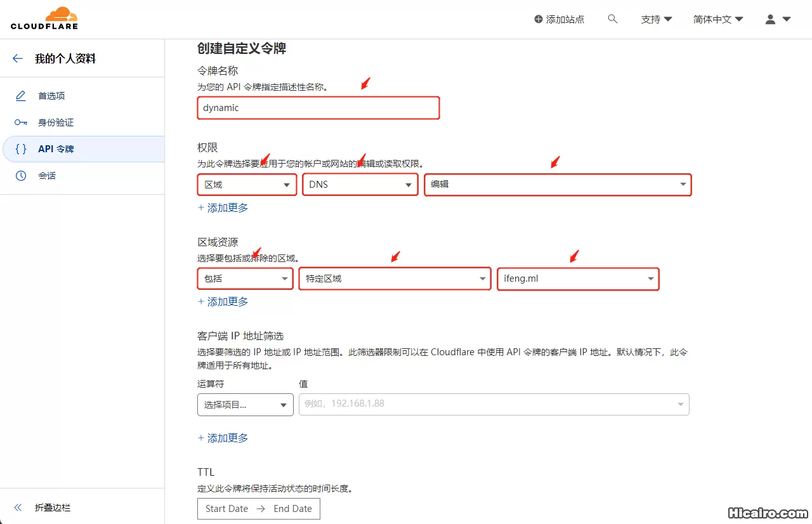
Task: Click 添加更多 under 权限 section
Action: [x=223, y=207]
